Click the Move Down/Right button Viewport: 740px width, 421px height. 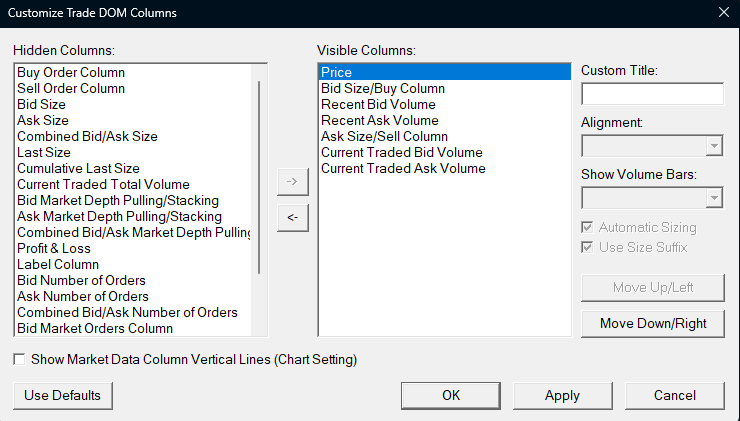click(652, 323)
